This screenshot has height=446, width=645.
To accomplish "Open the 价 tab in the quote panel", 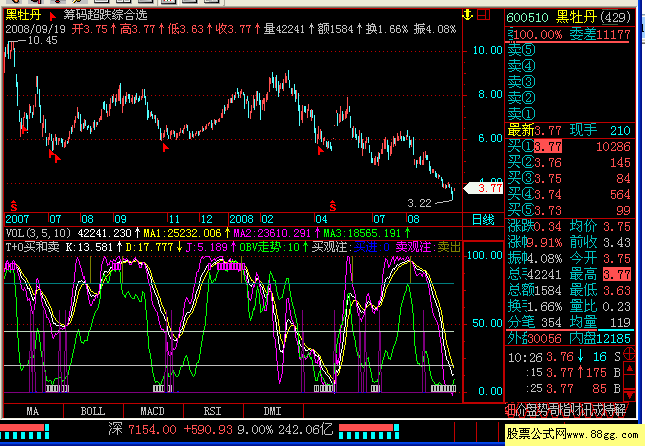I will 520,410.
